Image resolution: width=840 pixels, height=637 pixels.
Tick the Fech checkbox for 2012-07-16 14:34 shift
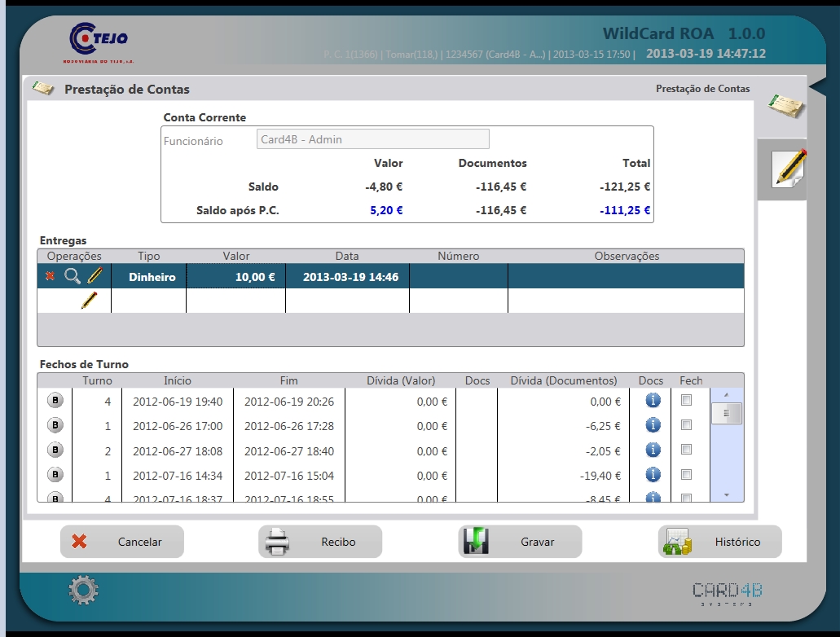pos(686,475)
